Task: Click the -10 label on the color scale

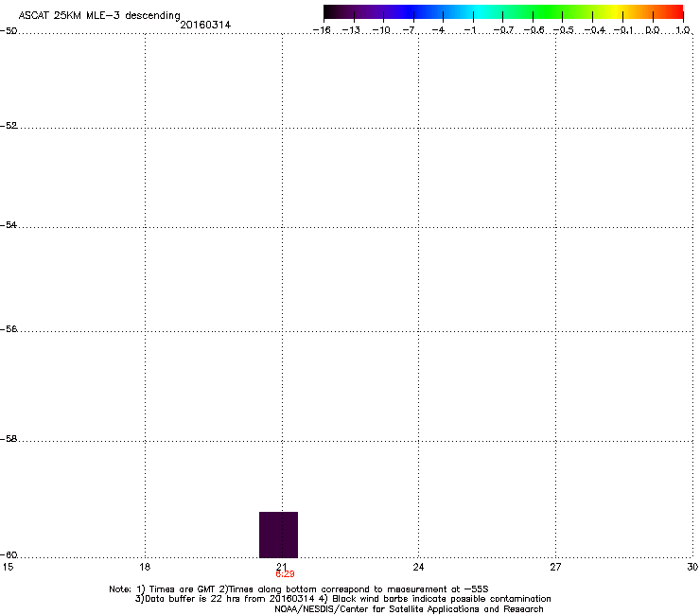Action: (x=381, y=30)
